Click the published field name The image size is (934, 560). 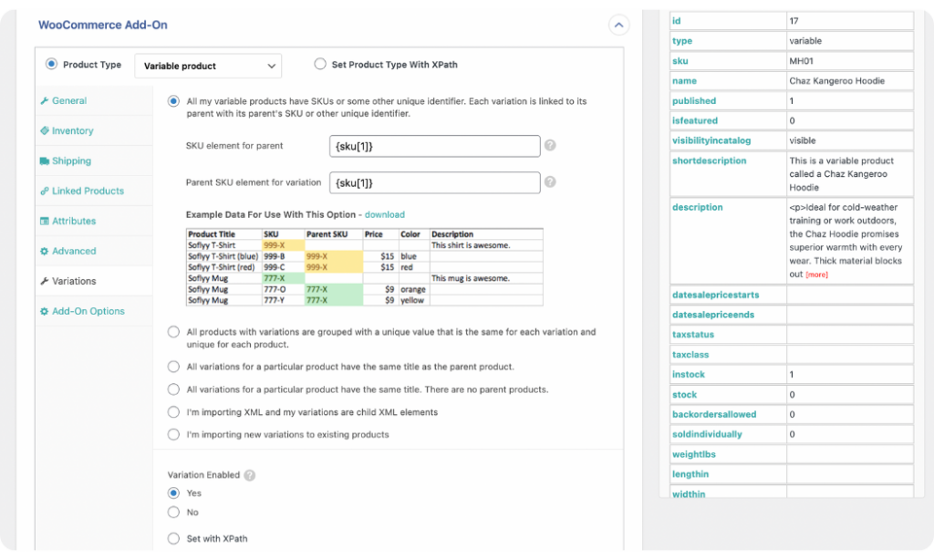coord(694,100)
